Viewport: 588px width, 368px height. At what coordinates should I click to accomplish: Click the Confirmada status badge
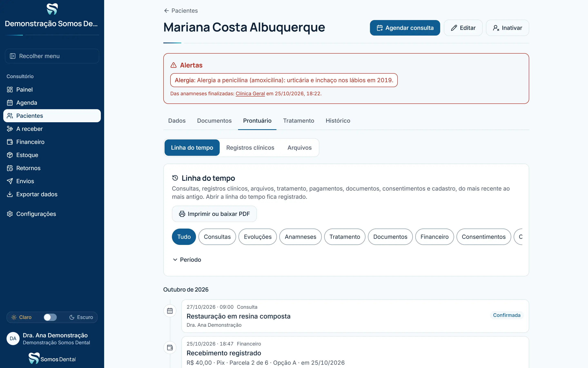507,315
